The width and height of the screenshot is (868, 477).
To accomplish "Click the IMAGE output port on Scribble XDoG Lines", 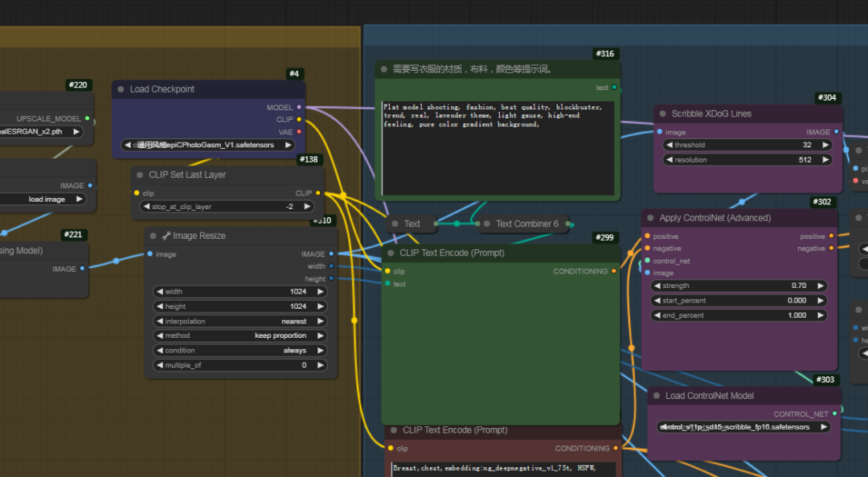I will 836,132.
